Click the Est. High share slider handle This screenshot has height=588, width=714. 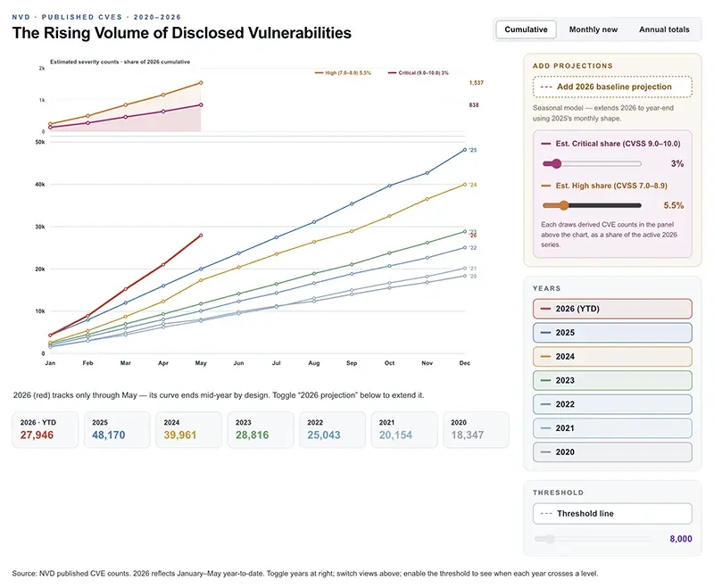(x=564, y=205)
